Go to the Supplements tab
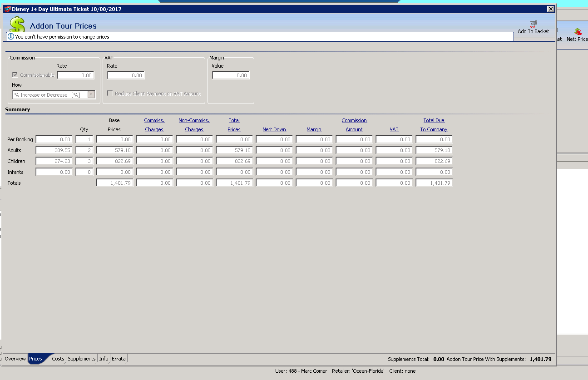The image size is (588, 380). point(82,359)
